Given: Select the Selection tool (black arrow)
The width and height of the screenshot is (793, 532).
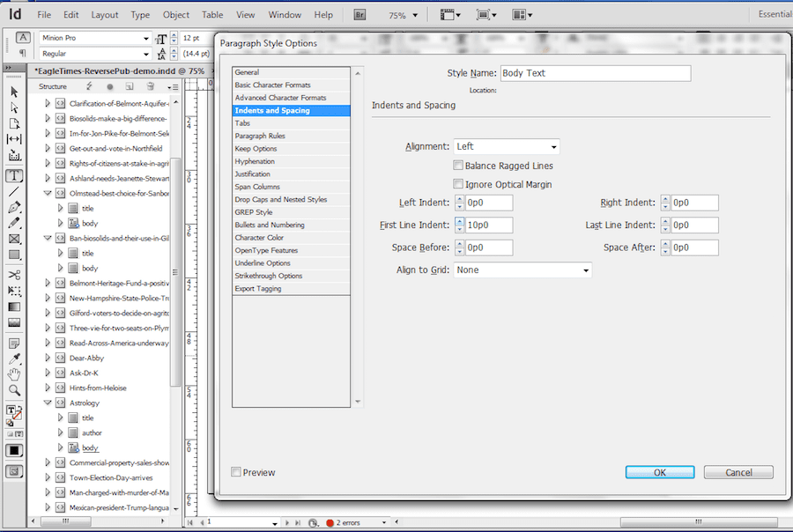Looking at the screenshot, I should click(x=14, y=92).
